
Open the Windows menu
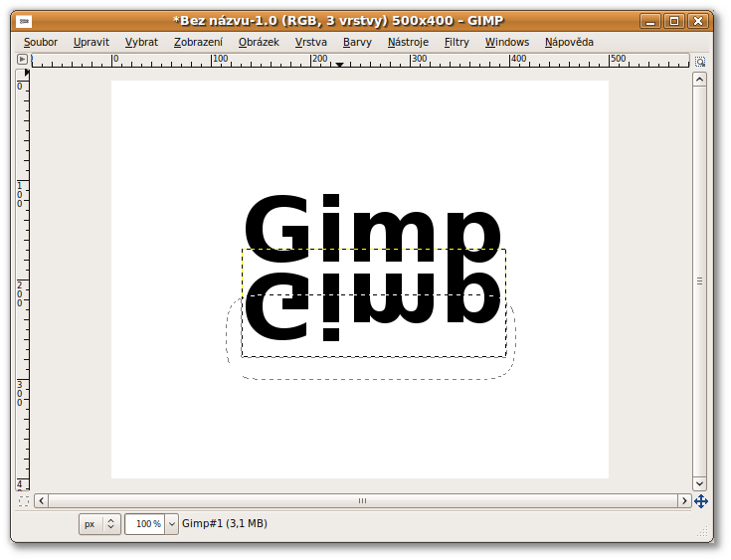tap(507, 42)
